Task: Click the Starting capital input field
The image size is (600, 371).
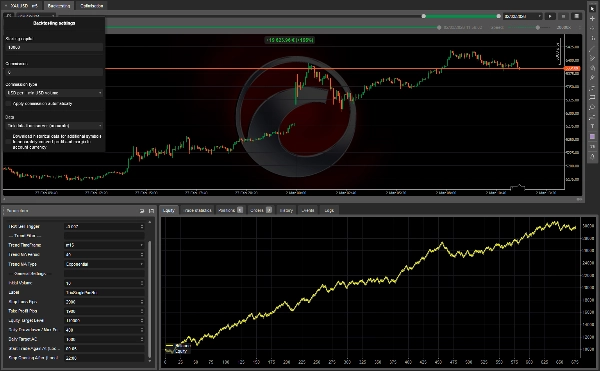Action: [54, 47]
